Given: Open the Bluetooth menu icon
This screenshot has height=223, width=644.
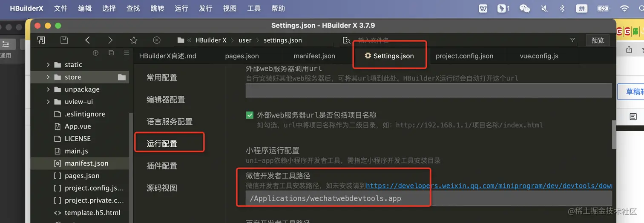Looking at the screenshot, I should tap(562, 9).
